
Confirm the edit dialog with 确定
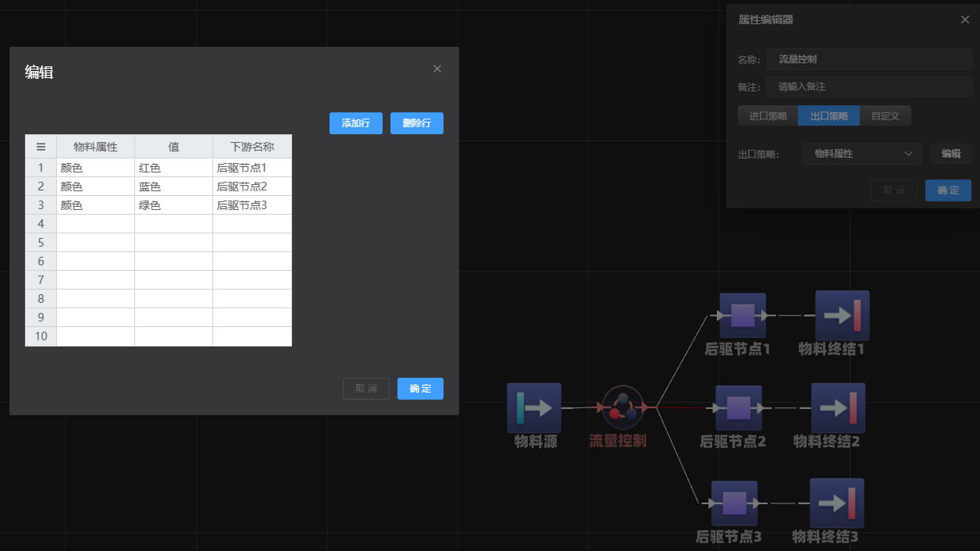[x=420, y=389]
